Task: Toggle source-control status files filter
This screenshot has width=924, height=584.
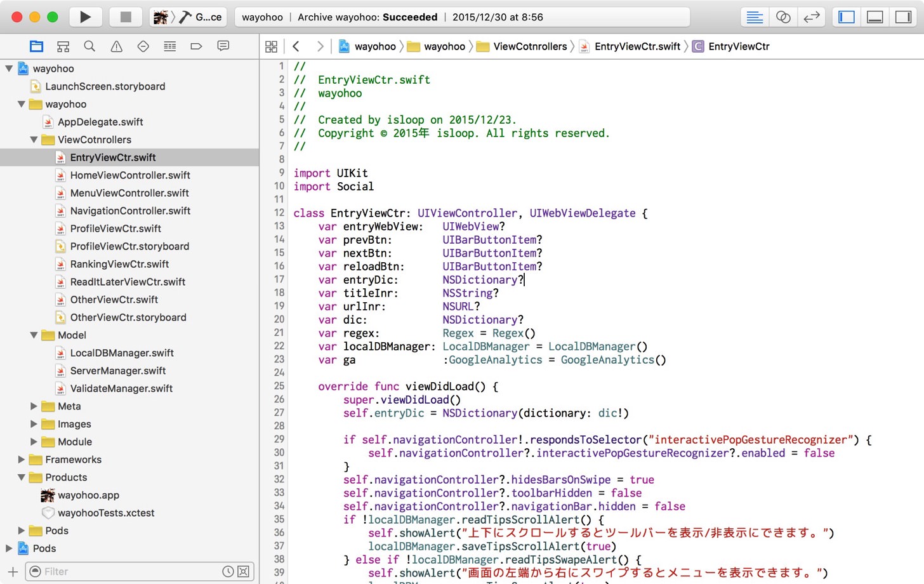Action: pyautogui.click(x=244, y=572)
